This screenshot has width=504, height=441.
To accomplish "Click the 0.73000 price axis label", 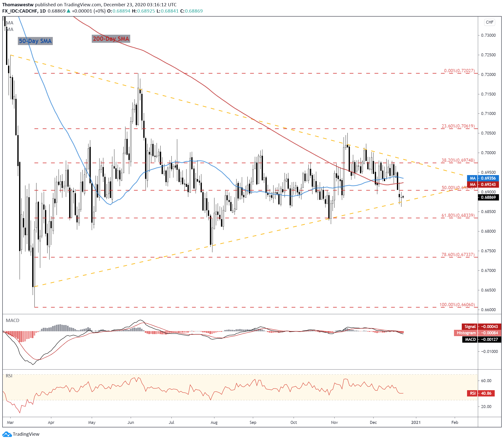I will point(488,35).
